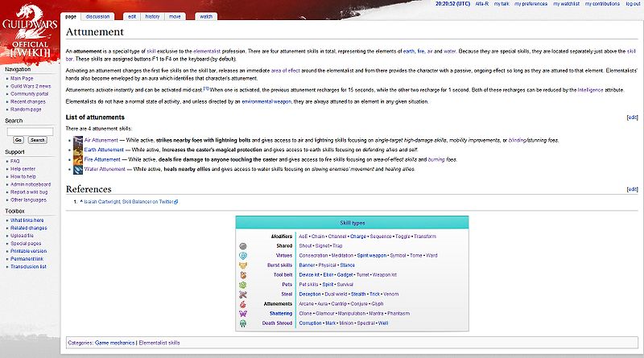The width and height of the screenshot is (644, 358).
Task: Click the Pets ranger icon
Action: (x=243, y=285)
